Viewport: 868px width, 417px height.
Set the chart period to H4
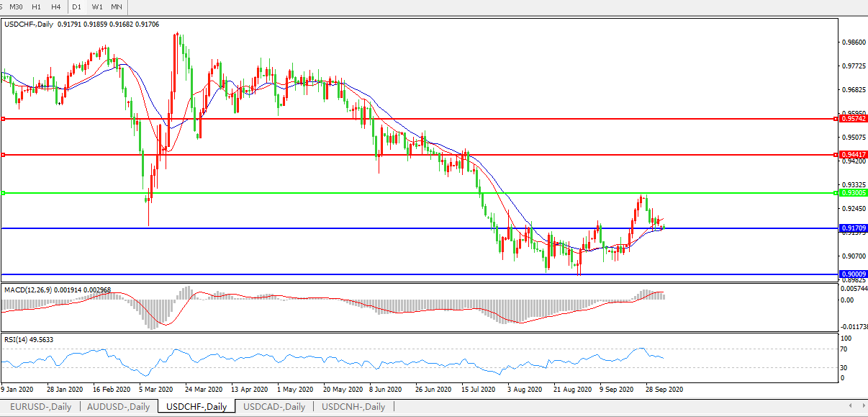click(x=55, y=6)
